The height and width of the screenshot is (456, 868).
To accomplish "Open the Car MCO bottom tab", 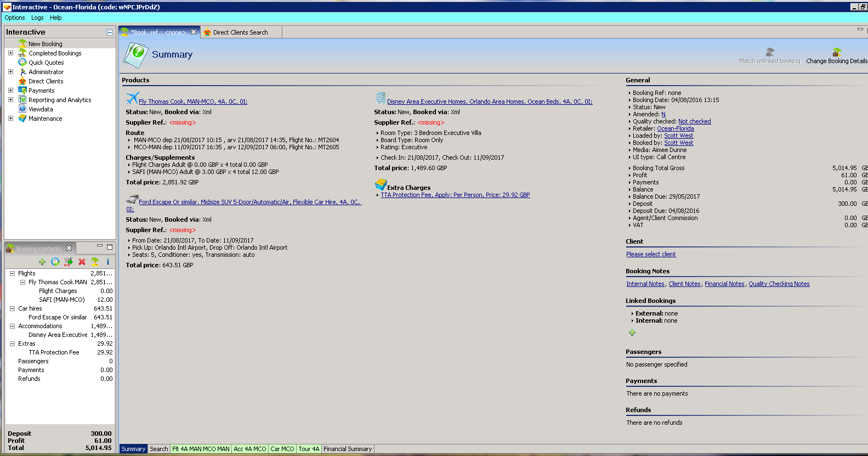I will pyautogui.click(x=282, y=449).
